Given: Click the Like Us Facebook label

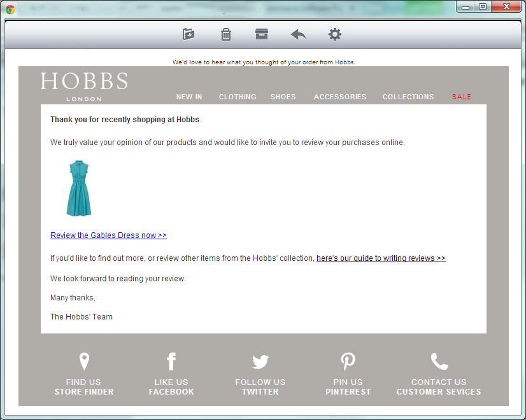Looking at the screenshot, I should tap(171, 387).
